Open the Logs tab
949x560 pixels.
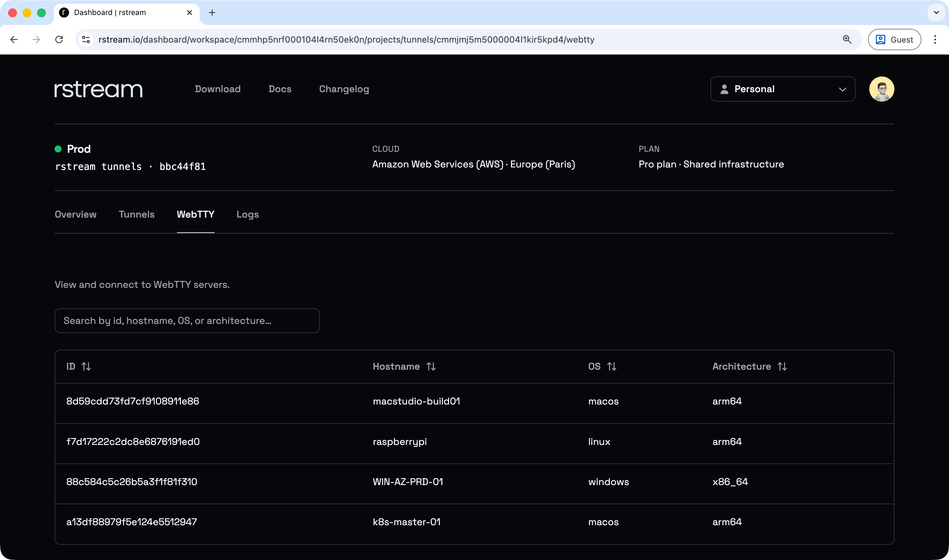tap(247, 214)
